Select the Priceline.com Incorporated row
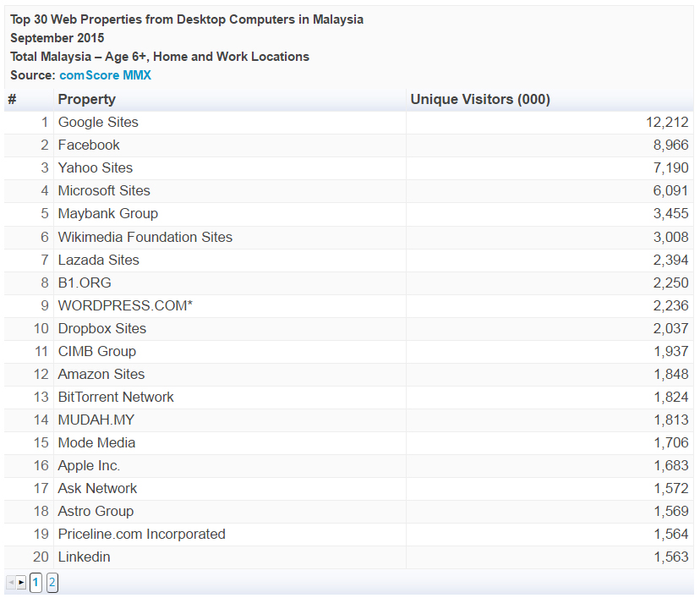 (x=348, y=534)
